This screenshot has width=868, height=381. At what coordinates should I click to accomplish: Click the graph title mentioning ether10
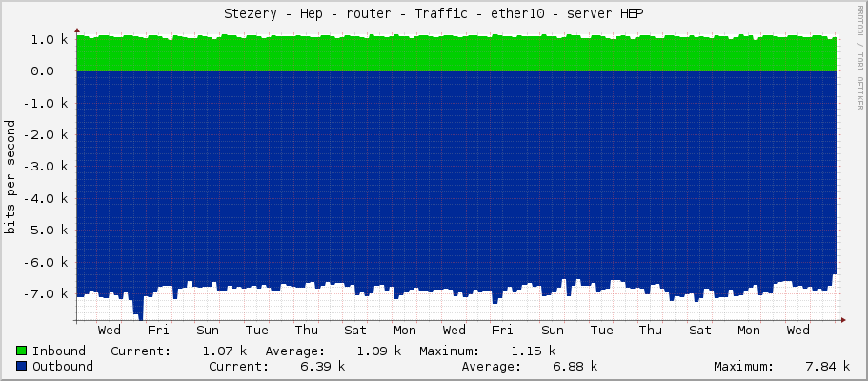pos(434,14)
